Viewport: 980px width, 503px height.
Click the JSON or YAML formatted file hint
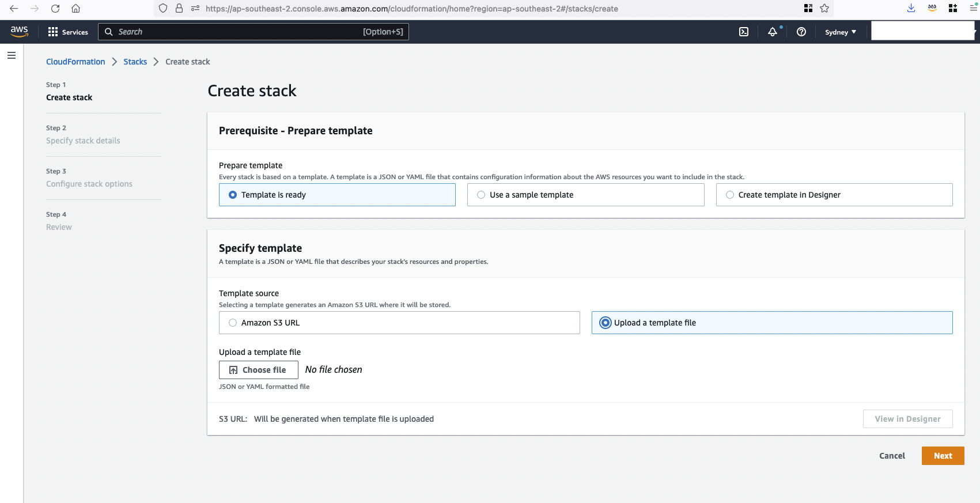264,387
